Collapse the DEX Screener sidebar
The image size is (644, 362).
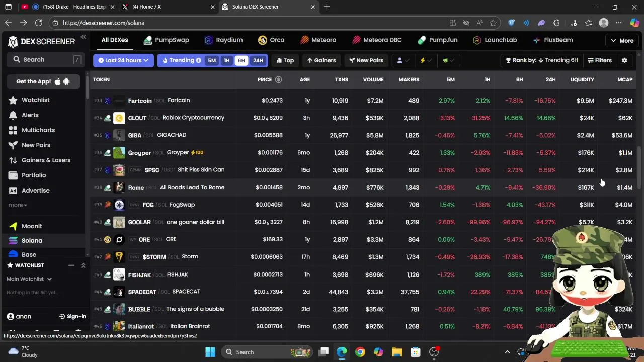tap(83, 37)
